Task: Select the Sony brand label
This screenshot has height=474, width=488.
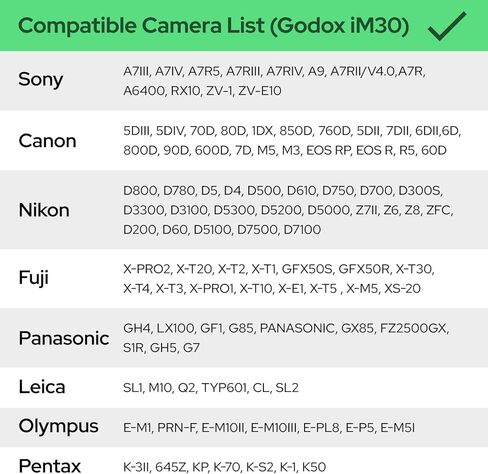Action: (x=41, y=80)
